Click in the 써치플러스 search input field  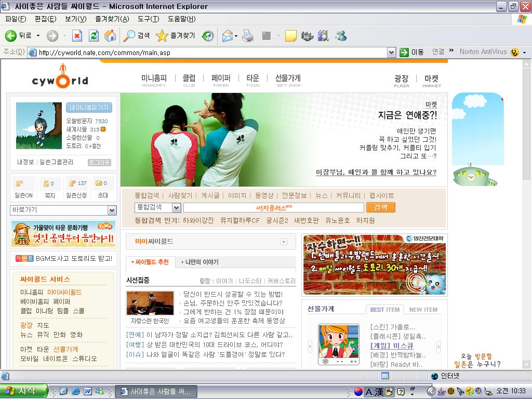click(x=274, y=208)
